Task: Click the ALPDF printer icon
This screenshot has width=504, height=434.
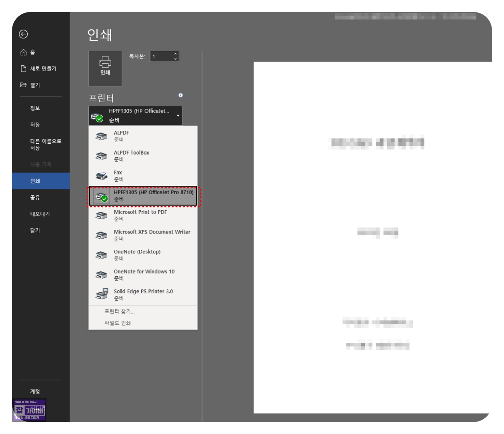Action: pos(101,136)
